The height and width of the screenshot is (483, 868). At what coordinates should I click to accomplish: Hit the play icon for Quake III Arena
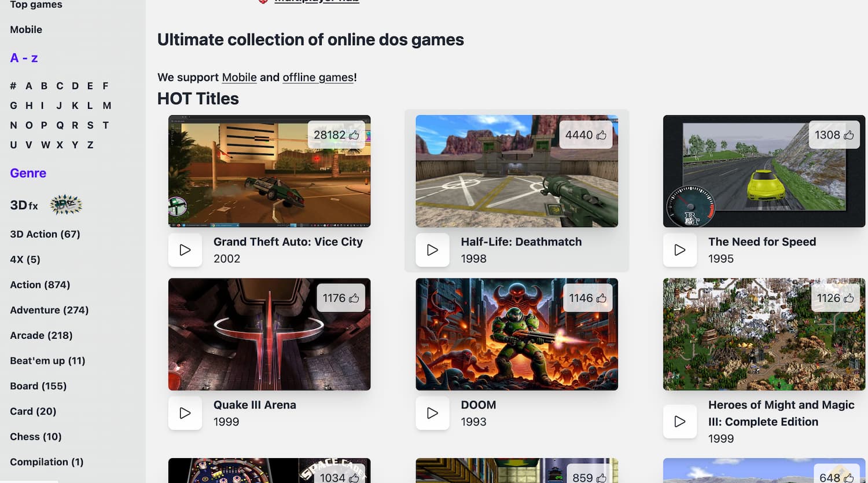(185, 414)
